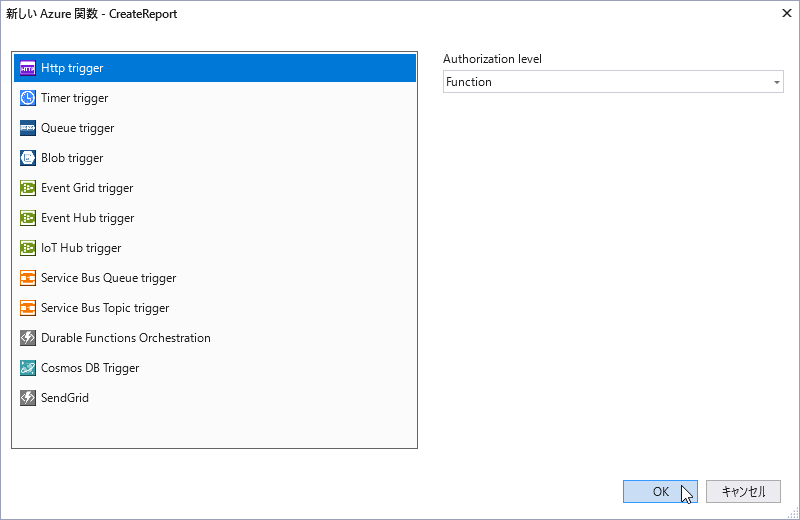Open the Authorization level dropdown arrow
The height and width of the screenshot is (520, 800).
[x=777, y=82]
